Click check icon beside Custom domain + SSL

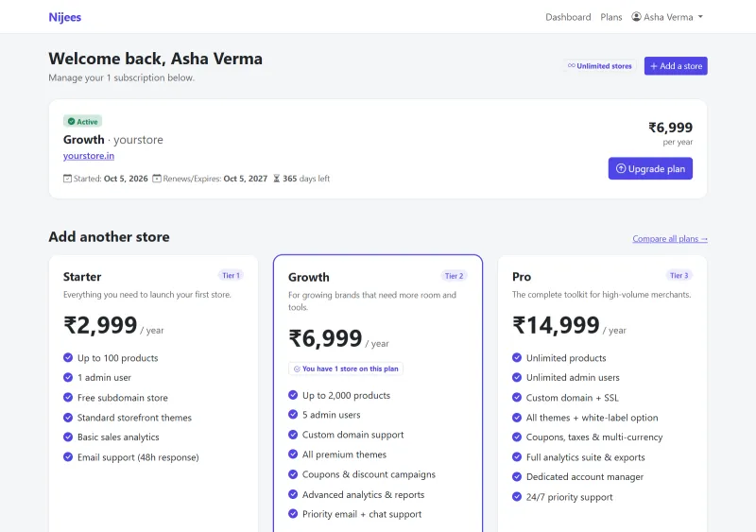517,398
